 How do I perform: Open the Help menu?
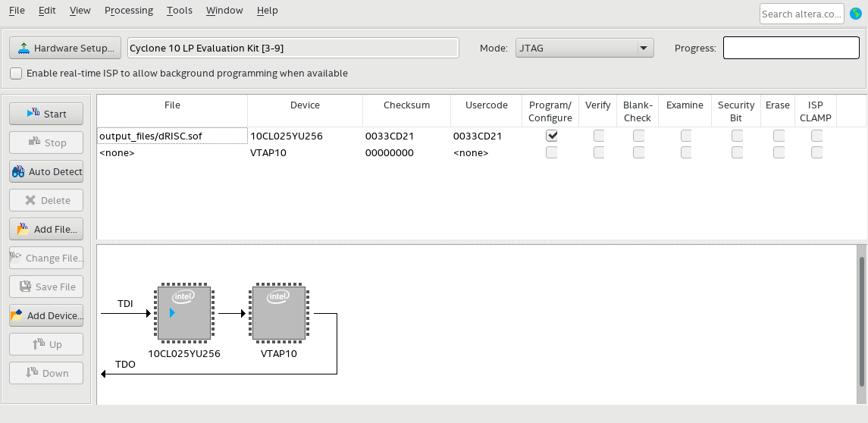268,11
